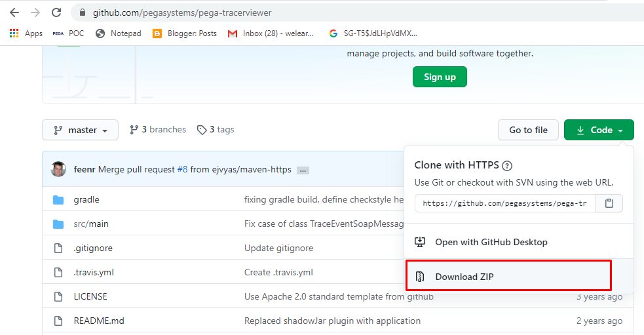644x335 pixels.
Task: Open the Gmail Inbox (28) bookmark
Action: pyautogui.click(x=271, y=33)
